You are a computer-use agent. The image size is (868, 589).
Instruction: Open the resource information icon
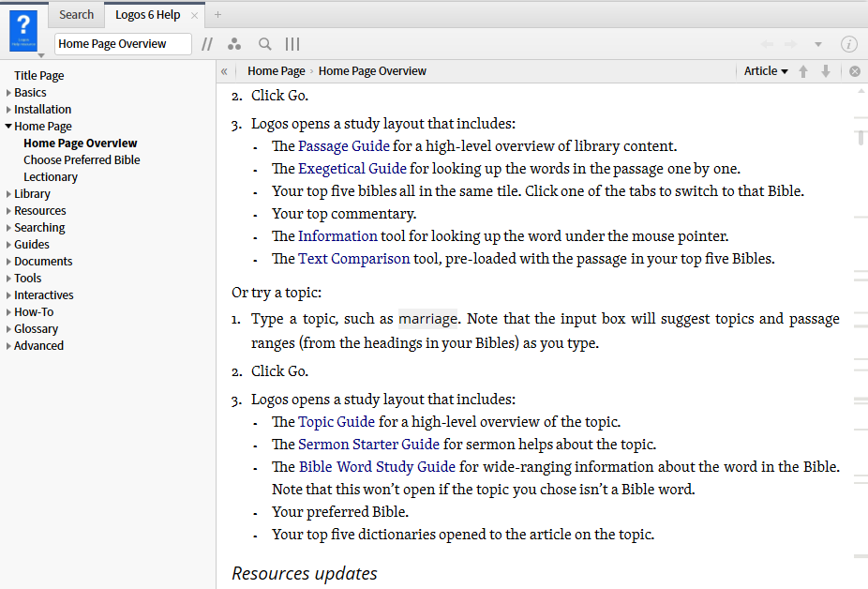coord(848,44)
